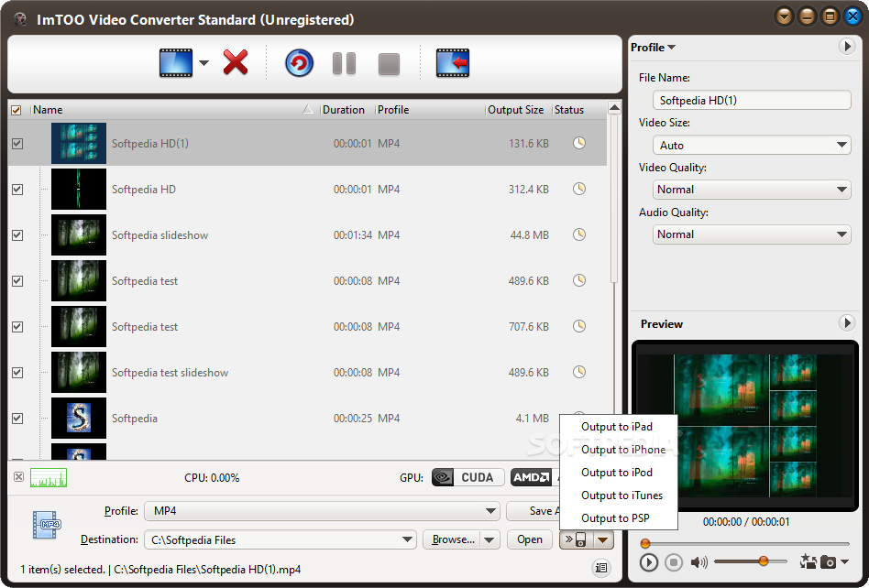This screenshot has width=869, height=588.
Task: Open the Video Size dropdown
Action: click(752, 146)
